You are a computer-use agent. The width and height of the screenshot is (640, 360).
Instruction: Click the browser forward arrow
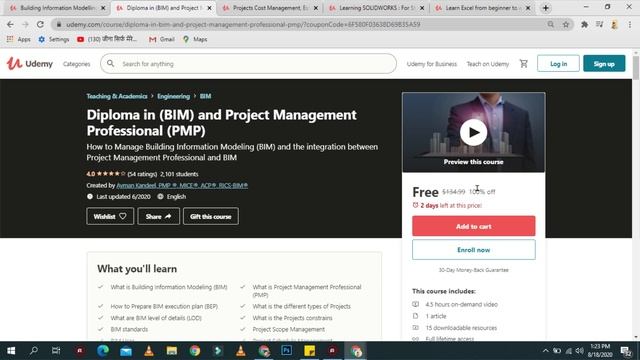25,24
